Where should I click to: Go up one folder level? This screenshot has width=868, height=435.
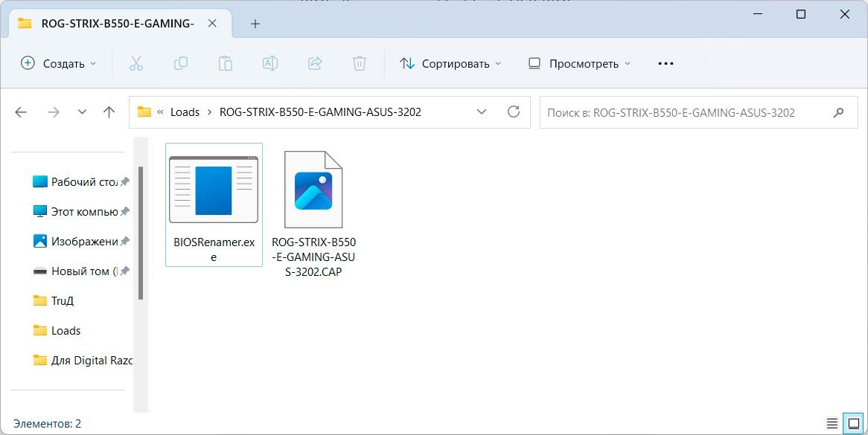pos(109,112)
